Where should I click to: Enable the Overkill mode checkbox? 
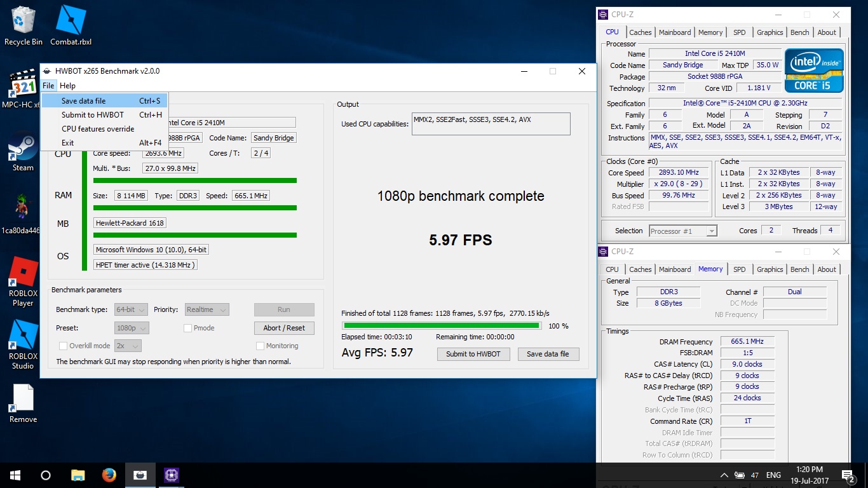(63, 346)
